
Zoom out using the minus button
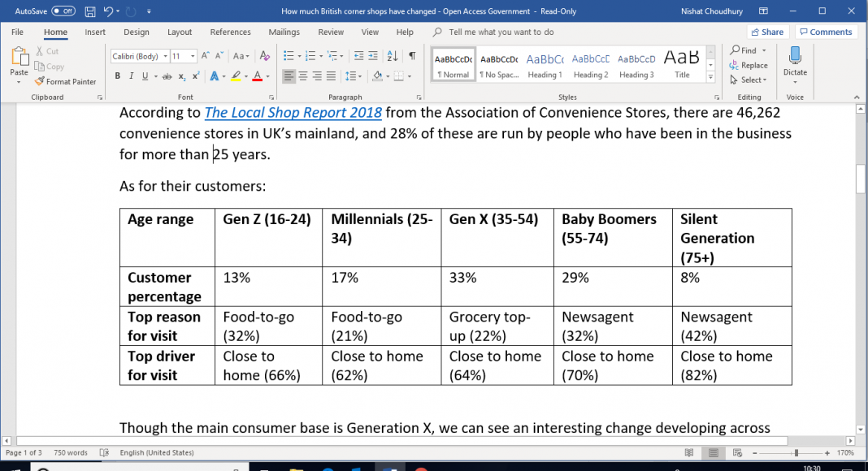[754, 453]
